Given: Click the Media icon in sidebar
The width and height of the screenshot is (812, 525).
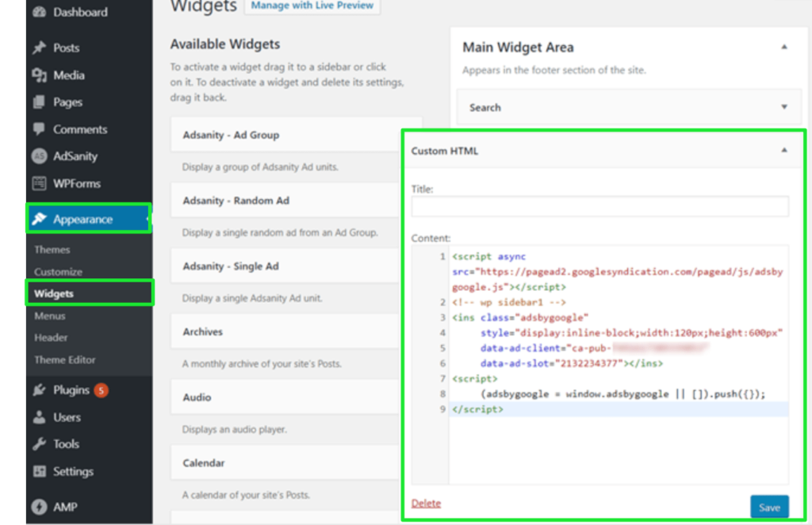Looking at the screenshot, I should [x=40, y=75].
